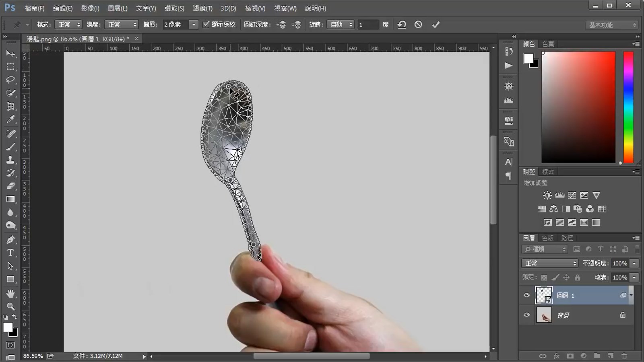Select the Pen tool
This screenshot has width=644, height=362.
pos(10,240)
